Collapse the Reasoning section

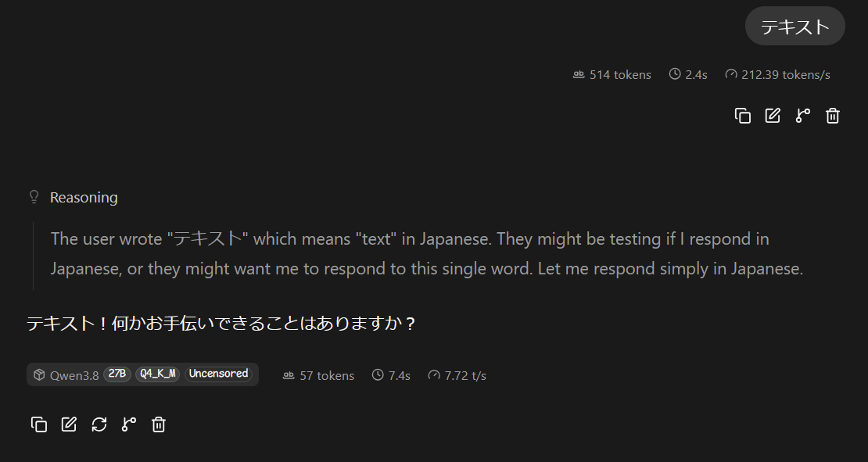pos(73,198)
